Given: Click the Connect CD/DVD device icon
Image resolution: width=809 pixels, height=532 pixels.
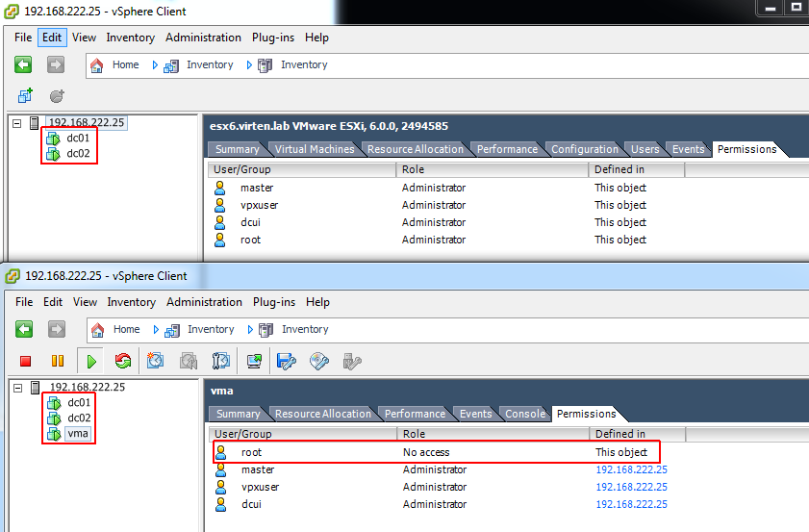Looking at the screenshot, I should (319, 361).
